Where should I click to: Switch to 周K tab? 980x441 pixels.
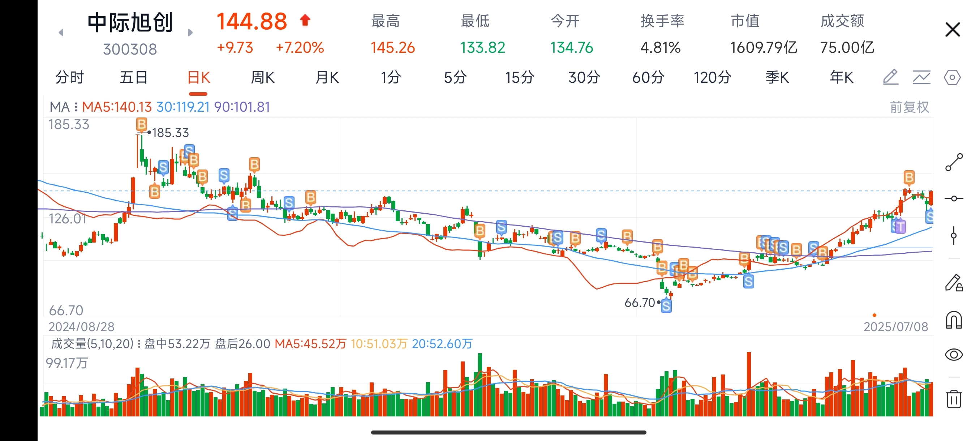point(262,78)
